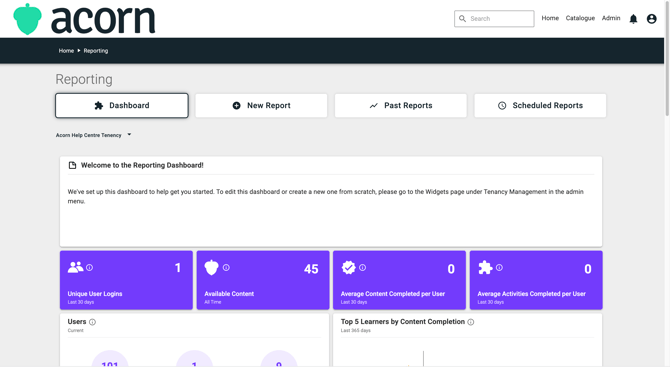The width and height of the screenshot is (670, 367).
Task: Click the clock icon on Scheduled Reports
Action: coord(502,106)
